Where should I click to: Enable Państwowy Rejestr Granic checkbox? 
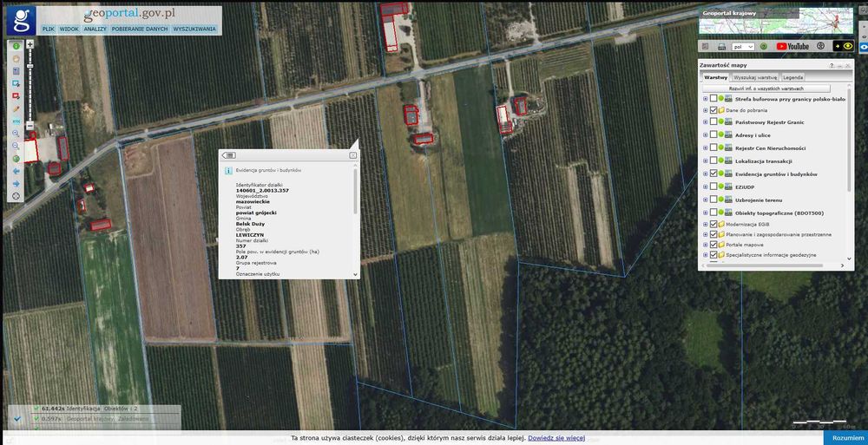[x=713, y=121]
